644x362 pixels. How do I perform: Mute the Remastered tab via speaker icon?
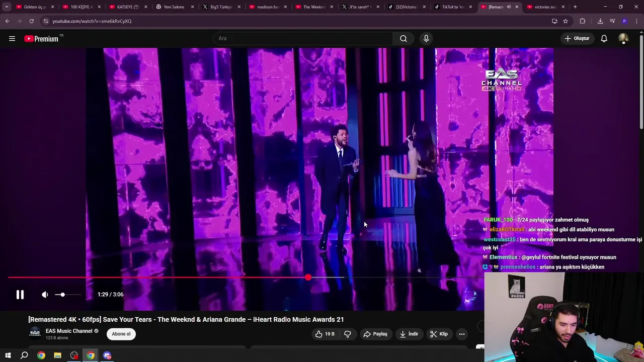(509, 7)
